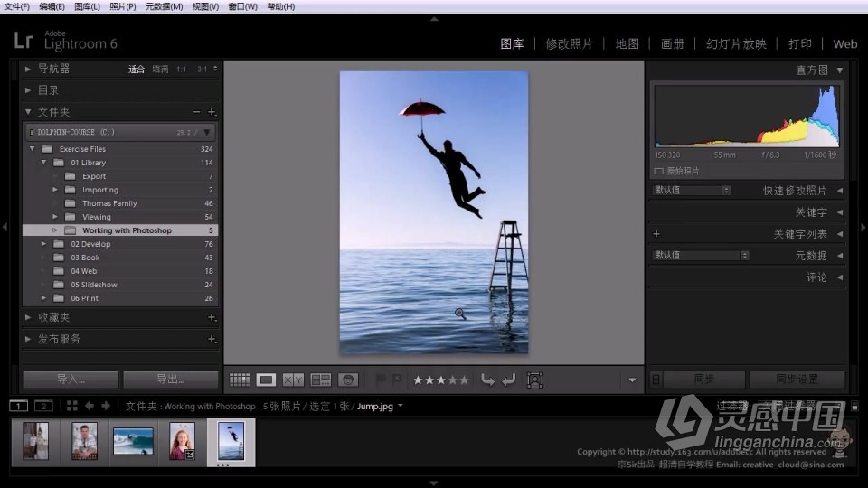Viewport: 868px width, 488px height.
Task: Hide the left panel arrow
Action: (5, 227)
